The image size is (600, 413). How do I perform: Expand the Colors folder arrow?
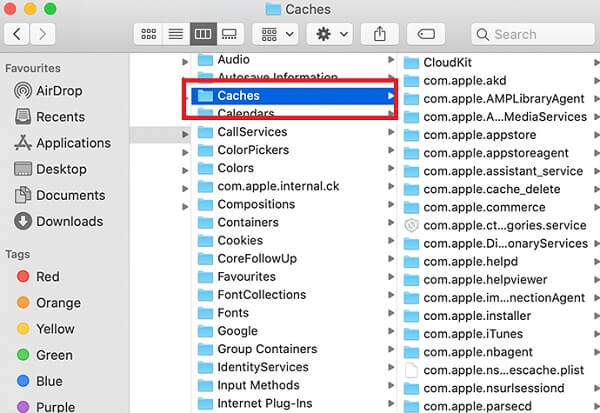(391, 168)
